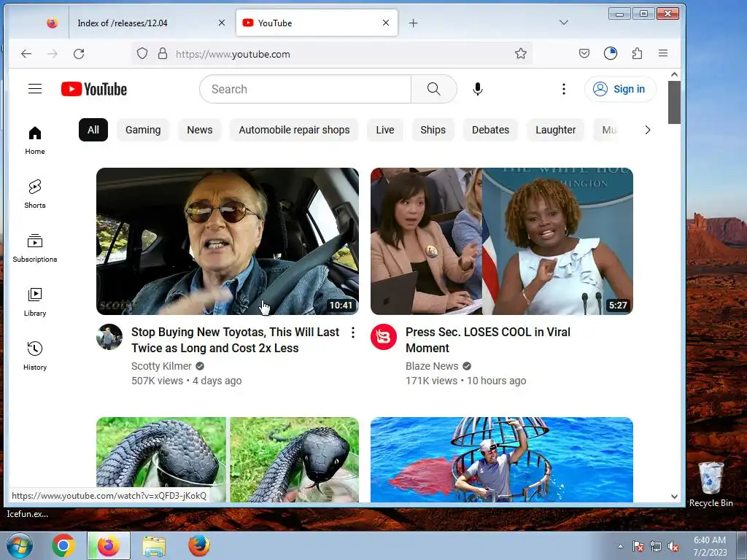The height and width of the screenshot is (560, 747).
Task: Click the Action Center flag tray icon
Action: point(638,547)
